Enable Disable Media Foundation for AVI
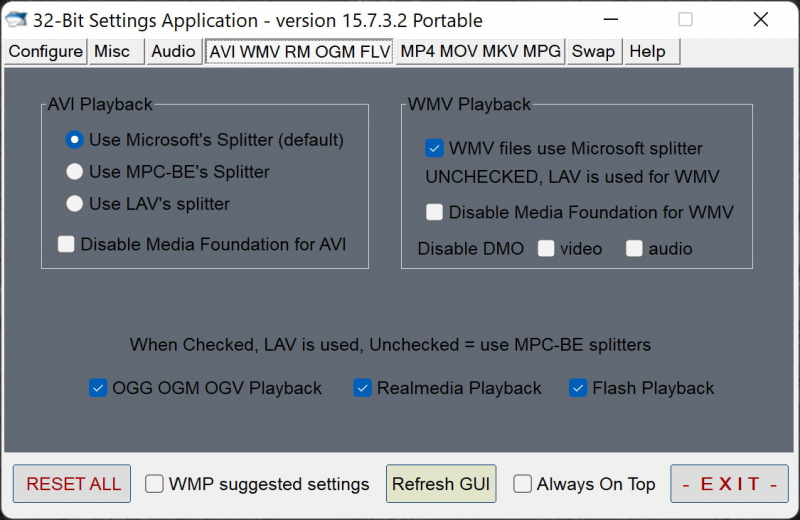Screen dimensions: 800x520 (66, 244)
